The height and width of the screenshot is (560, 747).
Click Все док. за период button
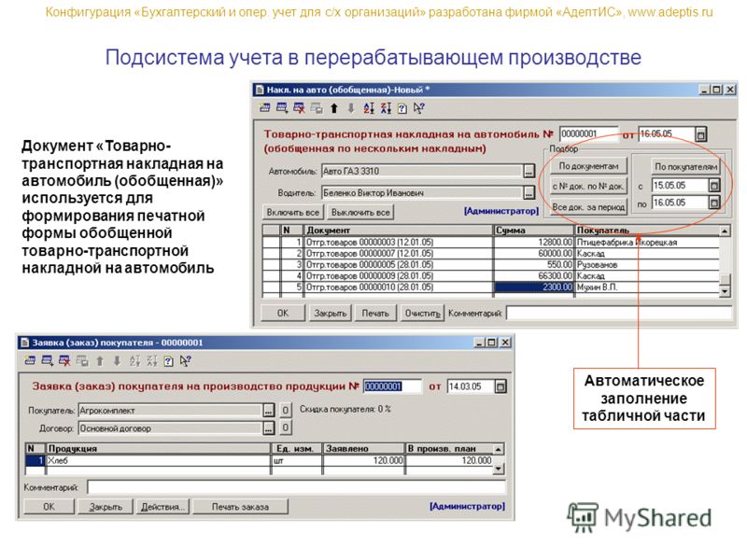coord(588,207)
